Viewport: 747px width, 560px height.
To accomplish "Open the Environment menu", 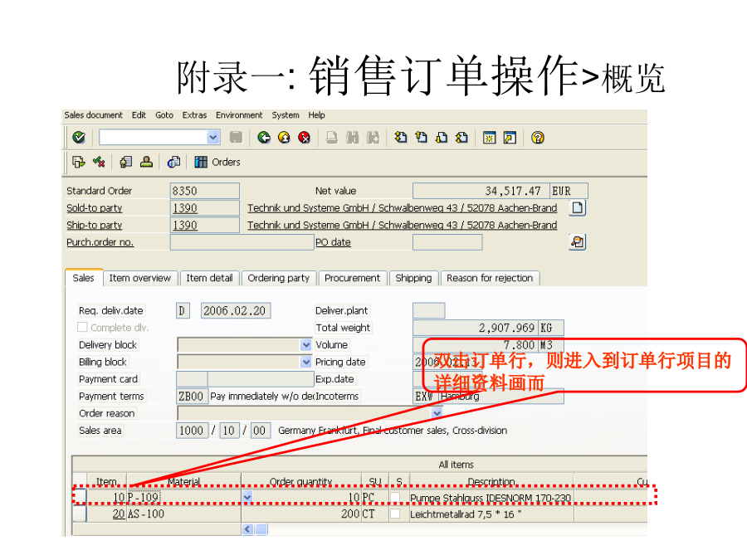I will [x=239, y=115].
